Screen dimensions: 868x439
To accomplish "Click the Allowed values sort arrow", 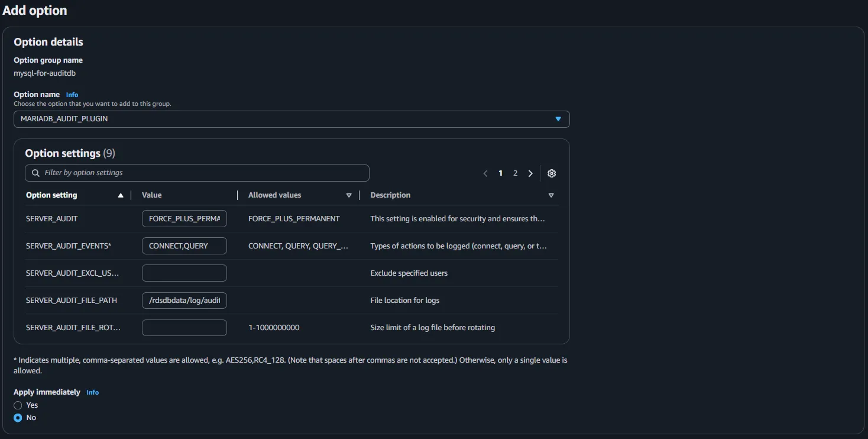I will 349,195.
